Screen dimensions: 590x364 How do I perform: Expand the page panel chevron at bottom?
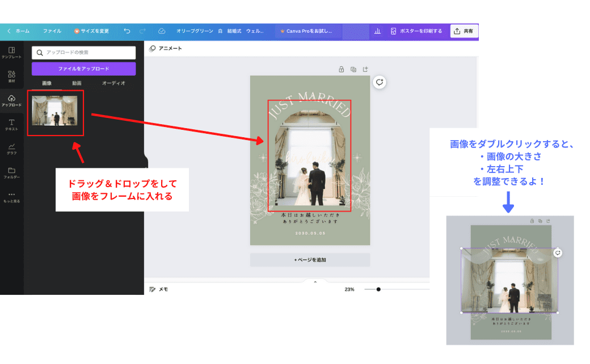coord(315,282)
